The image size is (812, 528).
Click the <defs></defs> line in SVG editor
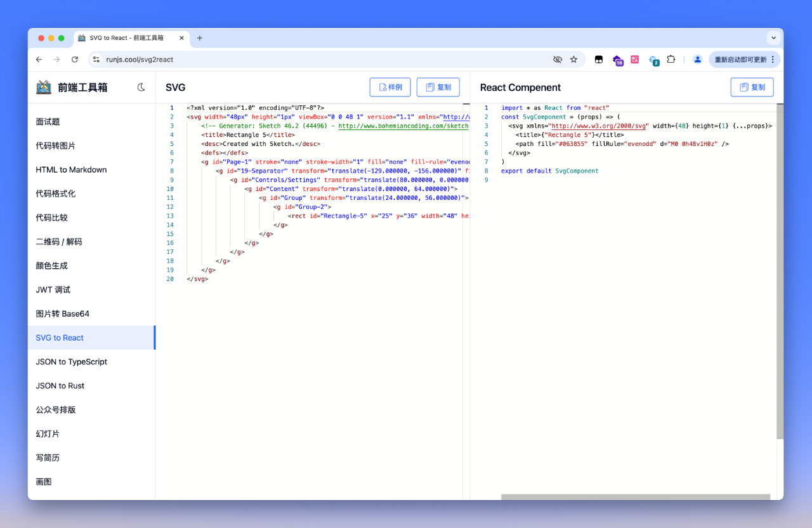225,153
